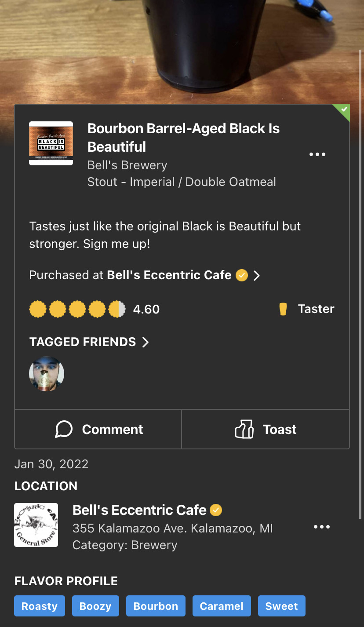The width and height of the screenshot is (364, 627).
Task: Select the Caramel flavor tag
Action: click(x=222, y=606)
